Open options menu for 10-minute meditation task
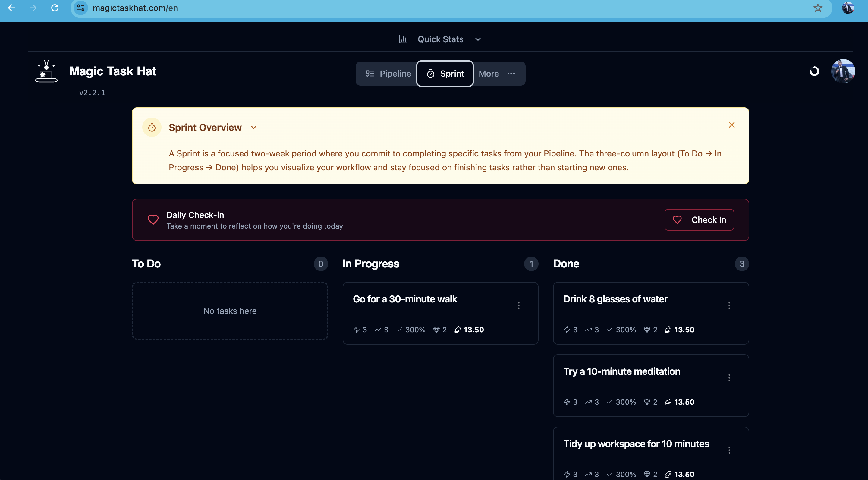Viewport: 868px width, 480px height. [x=729, y=377]
